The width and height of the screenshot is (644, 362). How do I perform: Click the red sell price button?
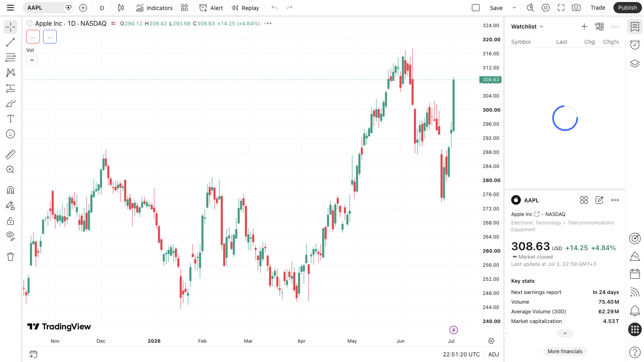pos(33,37)
